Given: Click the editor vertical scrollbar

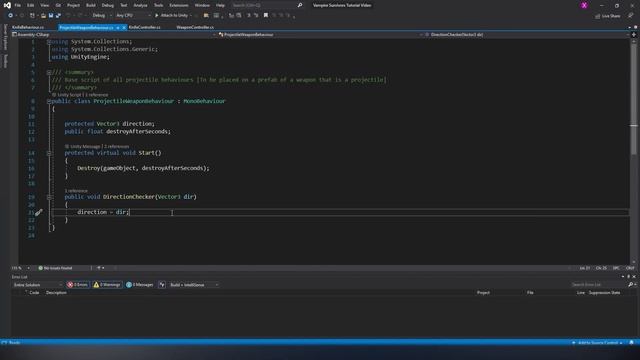Looking at the screenshot, I should (x=633, y=151).
